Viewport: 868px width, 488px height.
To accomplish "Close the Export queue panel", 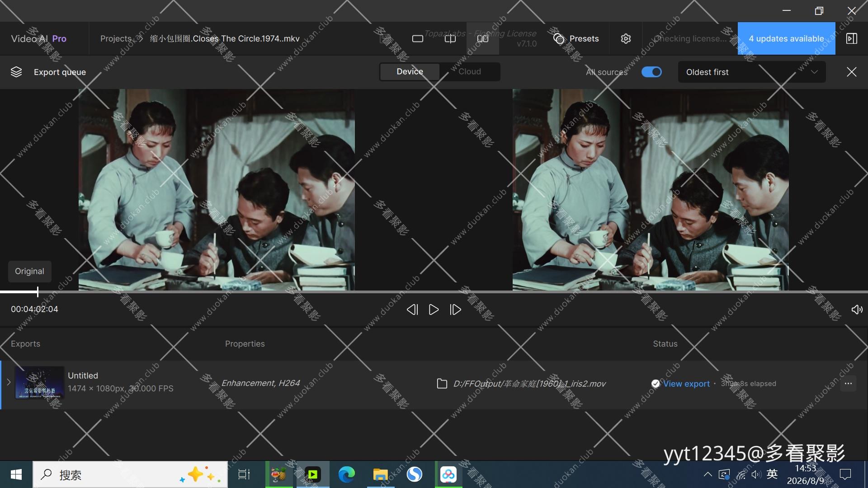I will (852, 72).
